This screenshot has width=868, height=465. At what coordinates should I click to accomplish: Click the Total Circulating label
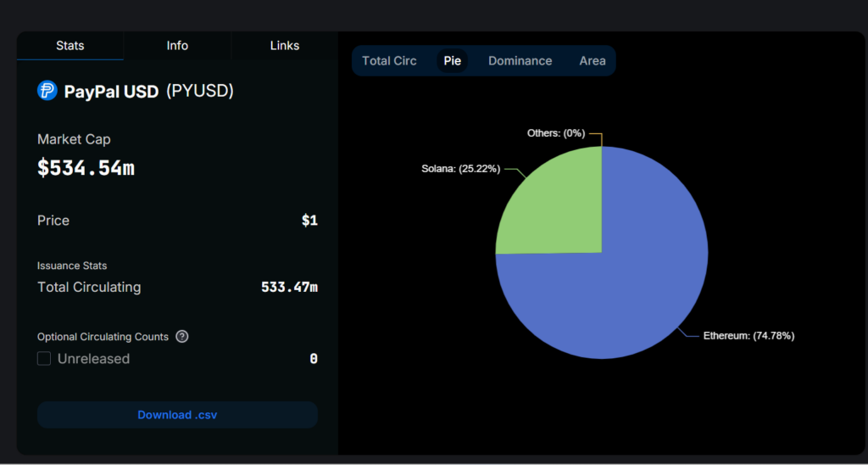(89, 287)
